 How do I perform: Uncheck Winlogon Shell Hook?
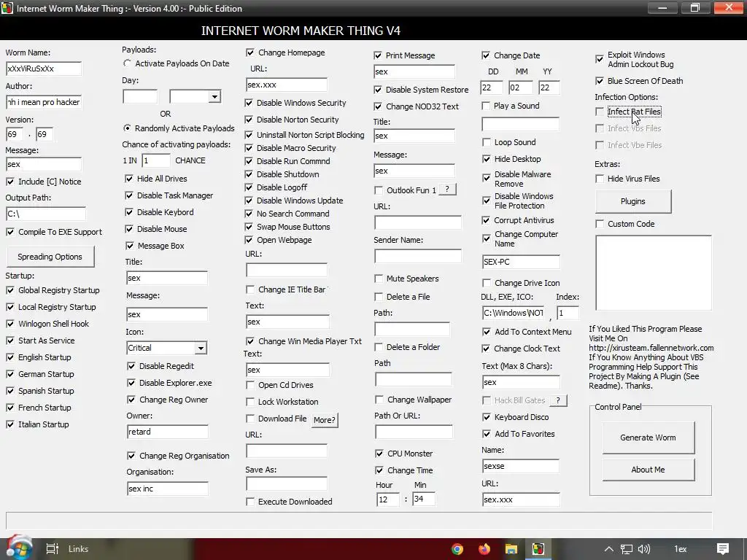click(10, 324)
